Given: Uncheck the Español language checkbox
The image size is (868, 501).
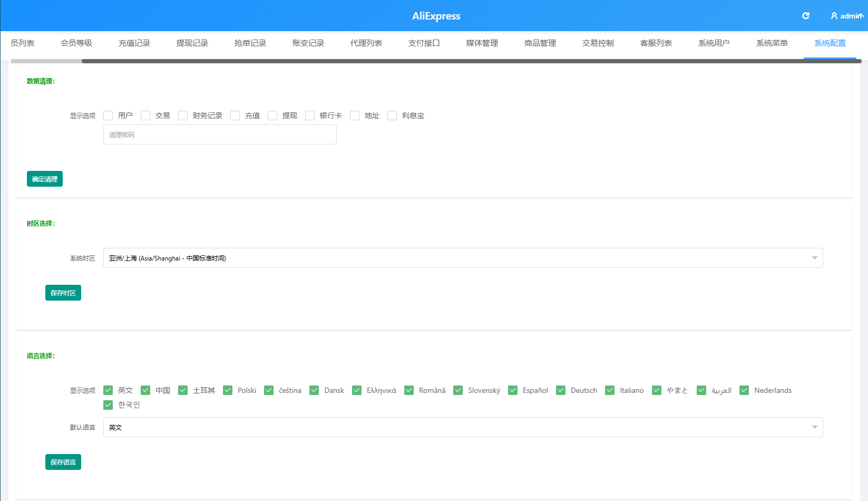Looking at the screenshot, I should pyautogui.click(x=513, y=390).
